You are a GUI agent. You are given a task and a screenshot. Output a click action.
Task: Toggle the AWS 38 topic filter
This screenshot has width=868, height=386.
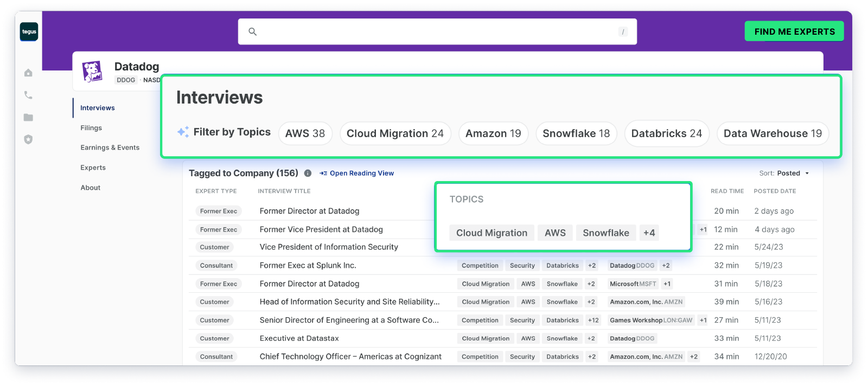[x=305, y=133]
